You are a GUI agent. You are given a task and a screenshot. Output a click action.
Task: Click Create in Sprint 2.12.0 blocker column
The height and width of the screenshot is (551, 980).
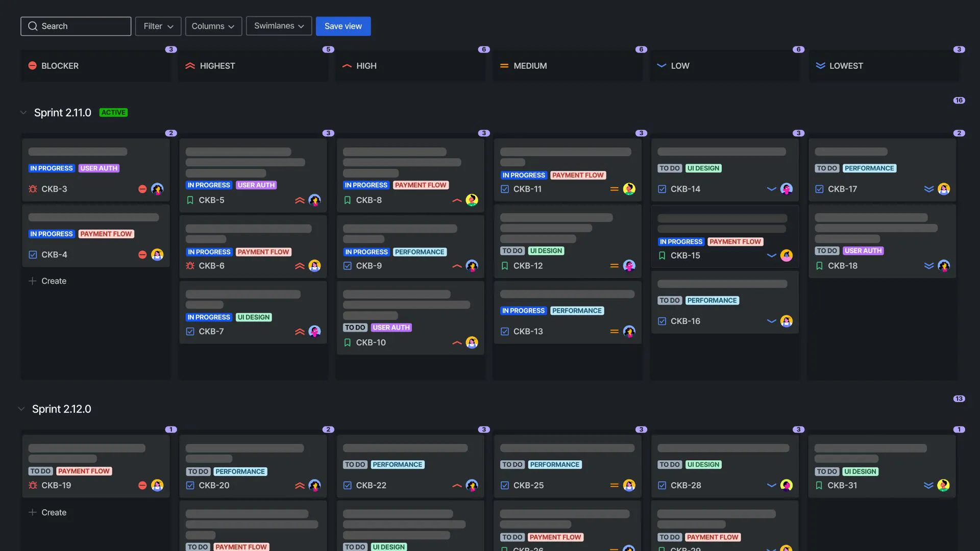click(47, 512)
